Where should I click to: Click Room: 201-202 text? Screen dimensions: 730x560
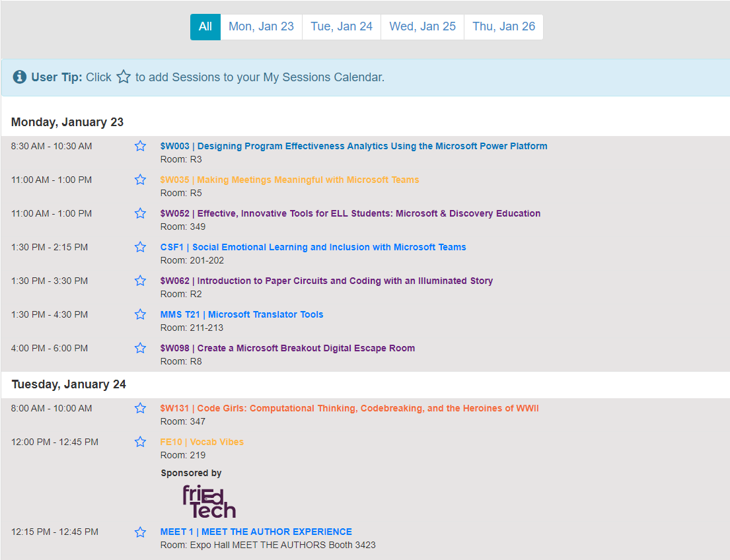(192, 260)
